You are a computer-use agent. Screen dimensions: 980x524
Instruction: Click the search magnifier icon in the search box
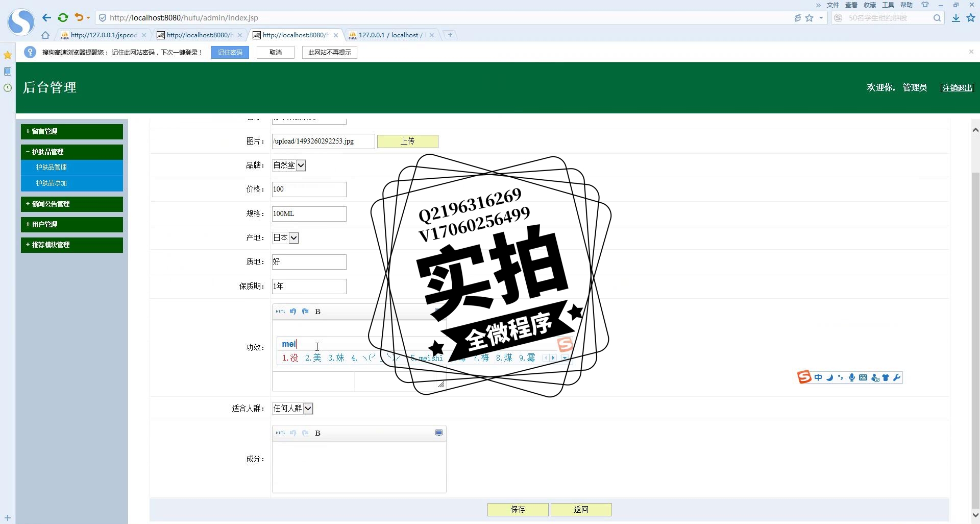(937, 18)
